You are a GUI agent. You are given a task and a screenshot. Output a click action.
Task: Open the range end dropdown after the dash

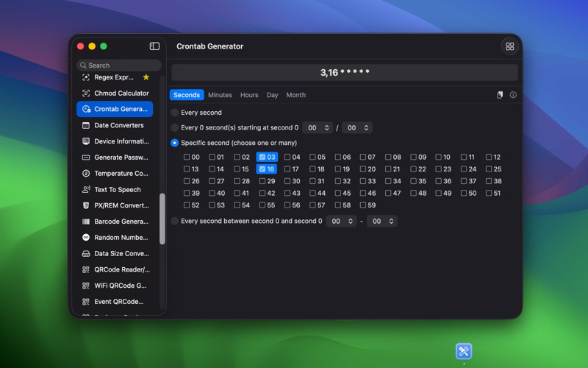click(x=381, y=222)
